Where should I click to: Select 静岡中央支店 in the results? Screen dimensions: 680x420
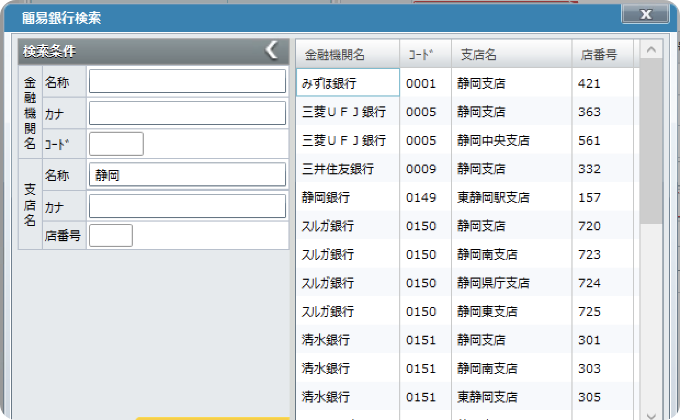pos(512,140)
